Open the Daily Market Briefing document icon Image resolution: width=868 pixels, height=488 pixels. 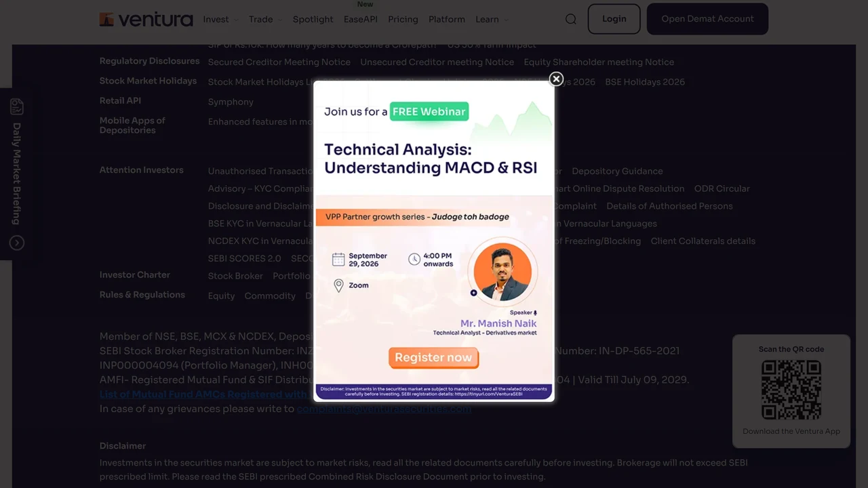click(x=17, y=107)
